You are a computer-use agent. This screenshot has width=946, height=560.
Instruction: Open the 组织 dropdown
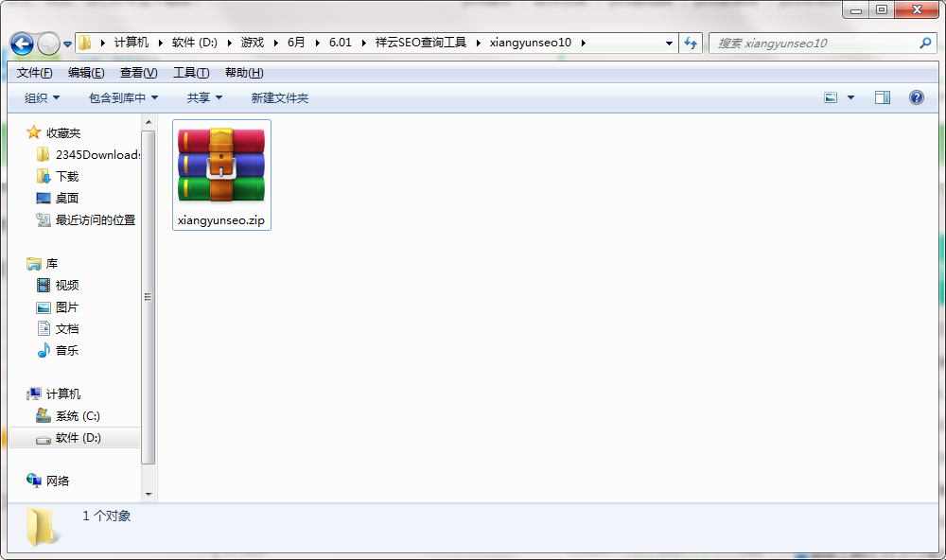click(x=42, y=97)
